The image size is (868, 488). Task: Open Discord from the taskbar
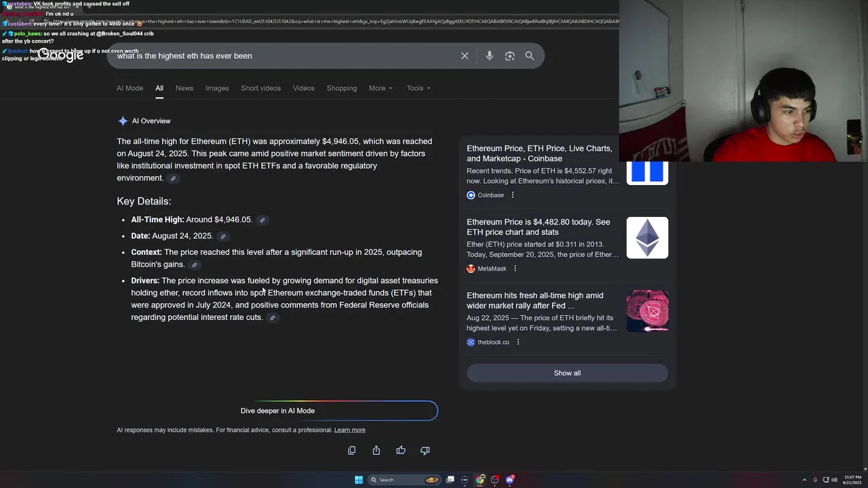click(510, 480)
